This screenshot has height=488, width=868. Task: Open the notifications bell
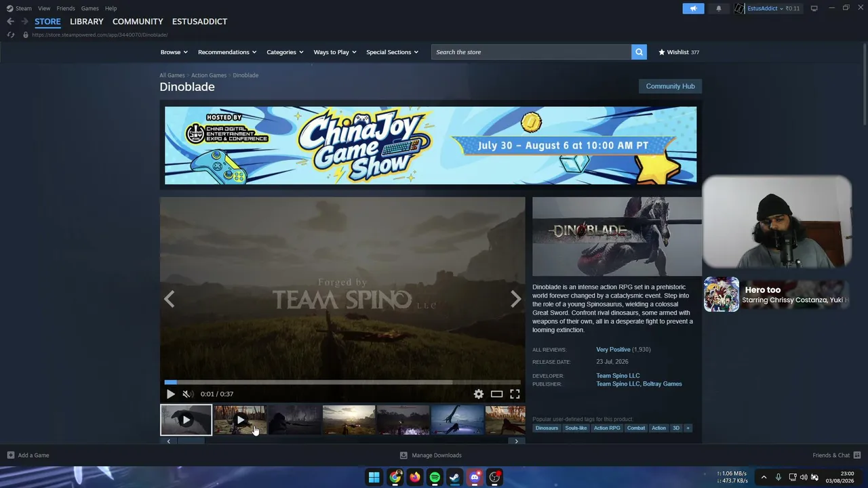click(719, 8)
